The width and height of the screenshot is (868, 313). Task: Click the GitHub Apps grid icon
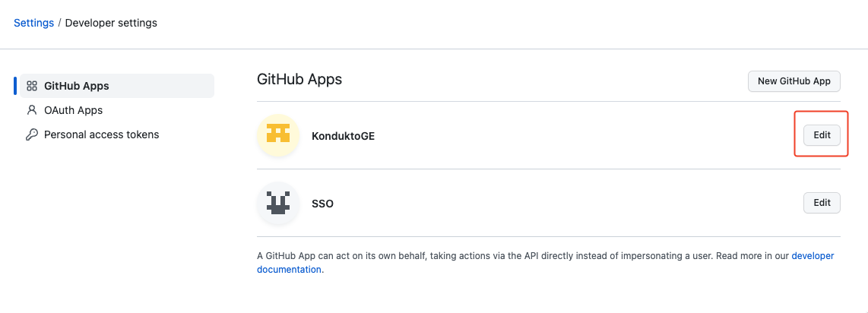pyautogui.click(x=32, y=86)
